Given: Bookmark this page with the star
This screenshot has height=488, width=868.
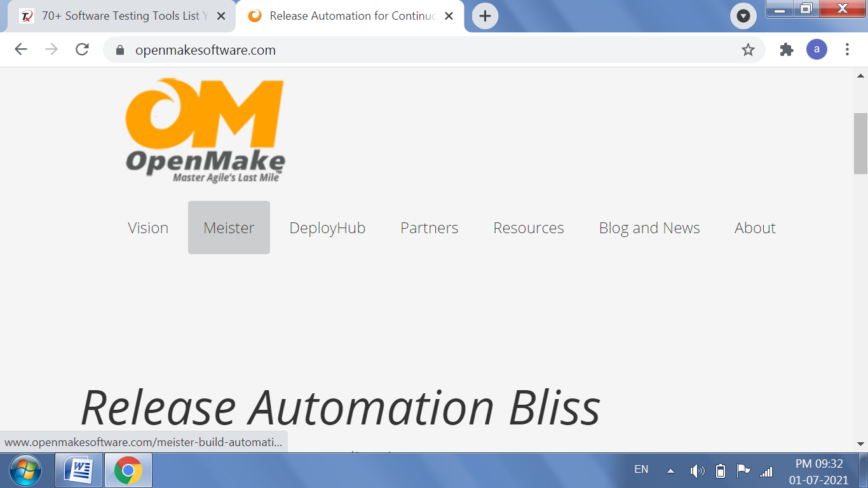Looking at the screenshot, I should (x=748, y=50).
